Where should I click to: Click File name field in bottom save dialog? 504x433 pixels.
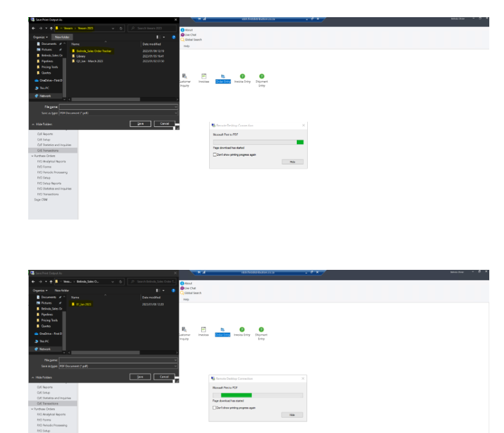point(118,360)
